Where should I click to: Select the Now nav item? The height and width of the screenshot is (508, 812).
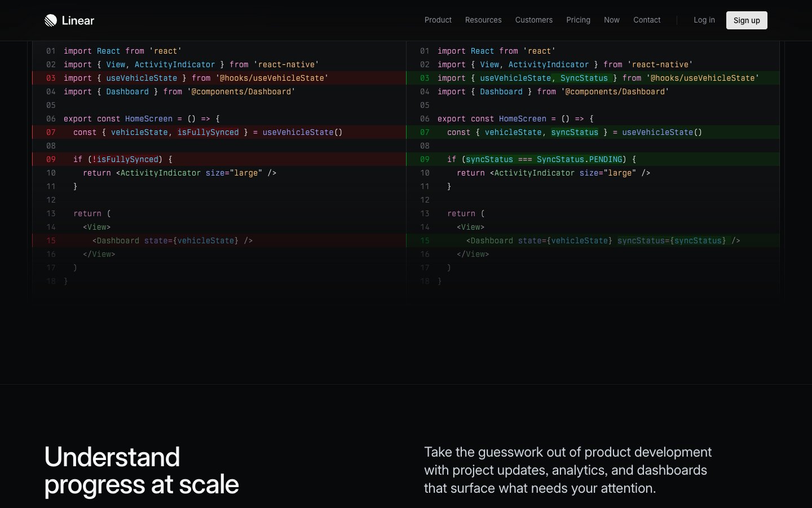[x=611, y=20]
